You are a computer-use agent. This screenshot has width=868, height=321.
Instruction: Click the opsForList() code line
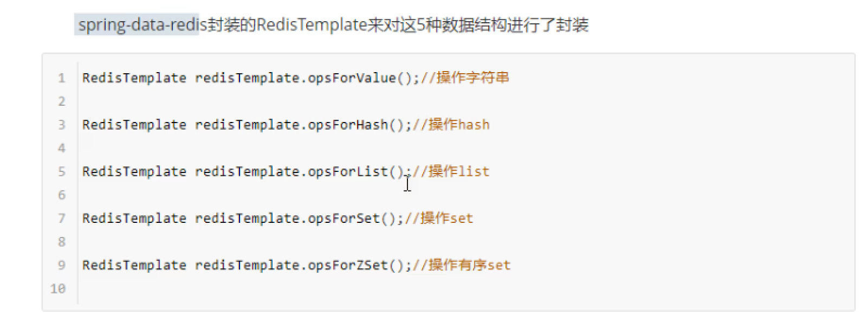286,172
